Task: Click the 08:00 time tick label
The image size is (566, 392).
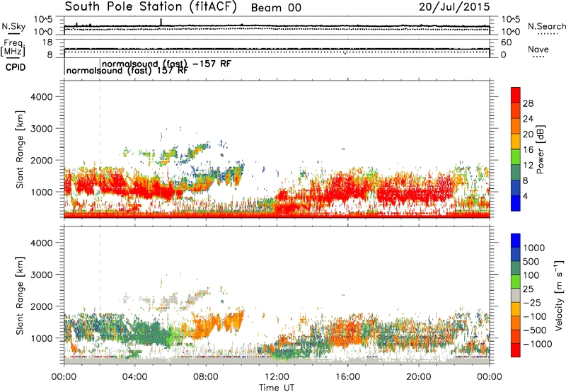Action: coord(206,377)
